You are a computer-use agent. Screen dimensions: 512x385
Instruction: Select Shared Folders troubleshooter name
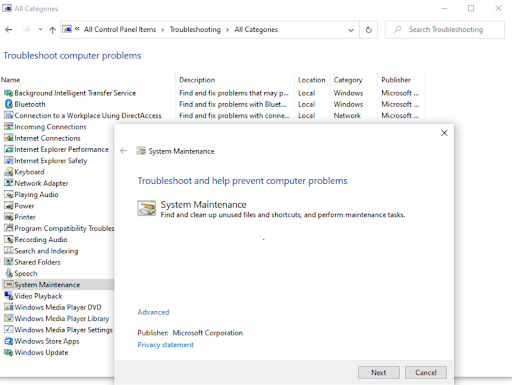[x=37, y=262]
